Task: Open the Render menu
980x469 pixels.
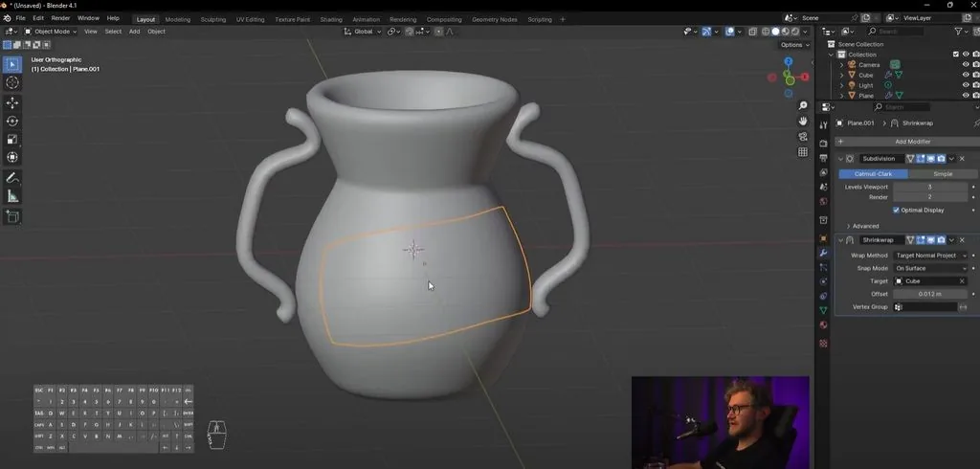Action: pos(60,18)
